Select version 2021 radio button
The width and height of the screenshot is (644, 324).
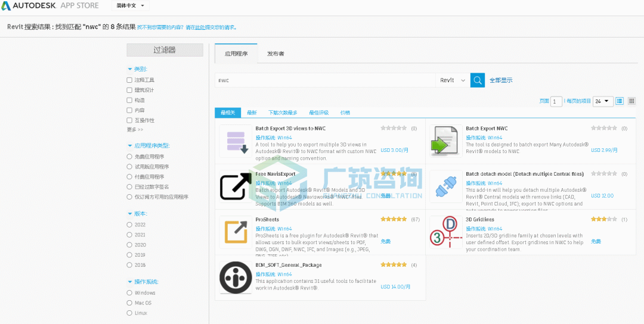coord(129,235)
